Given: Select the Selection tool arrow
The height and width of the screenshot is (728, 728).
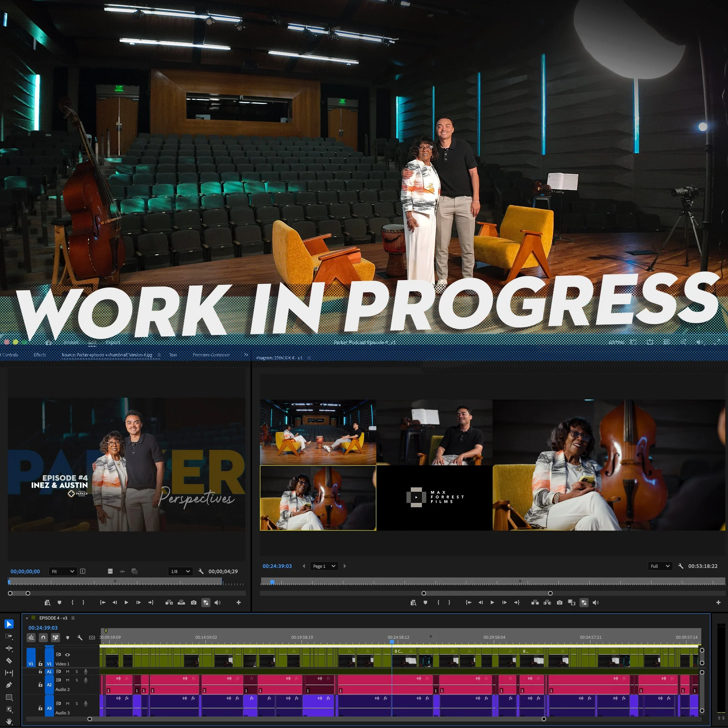Looking at the screenshot, I should pos(9,625).
